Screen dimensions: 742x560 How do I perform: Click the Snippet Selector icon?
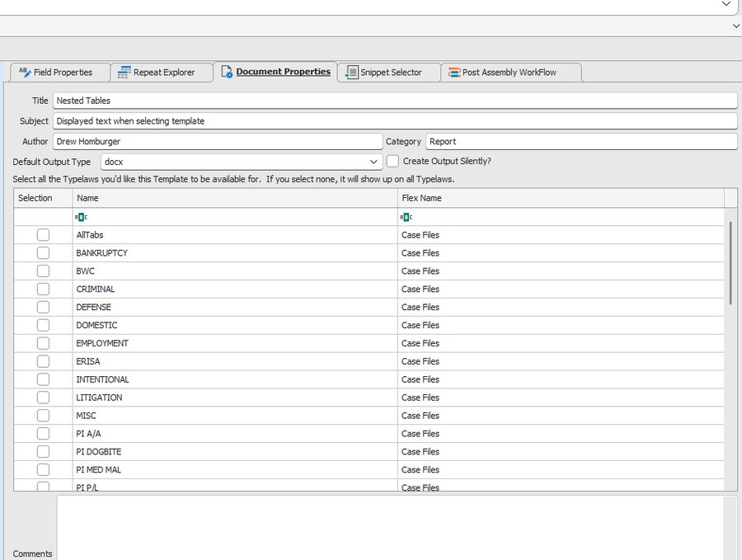pyautogui.click(x=351, y=73)
